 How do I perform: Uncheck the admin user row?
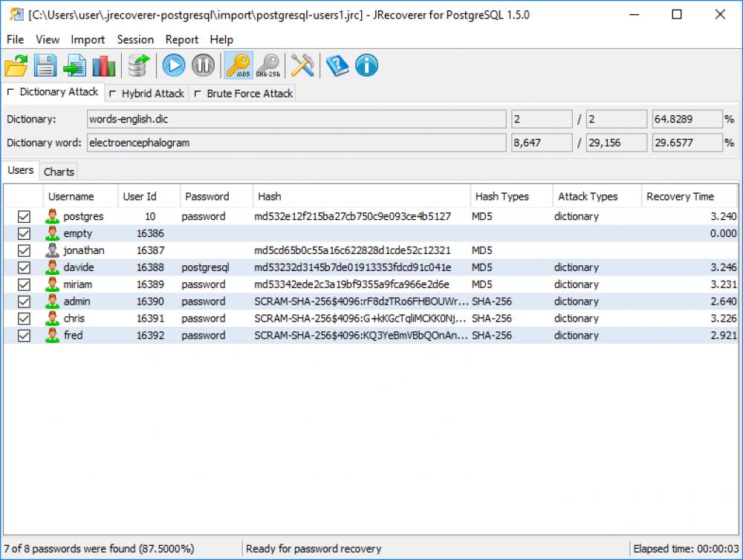coord(24,302)
